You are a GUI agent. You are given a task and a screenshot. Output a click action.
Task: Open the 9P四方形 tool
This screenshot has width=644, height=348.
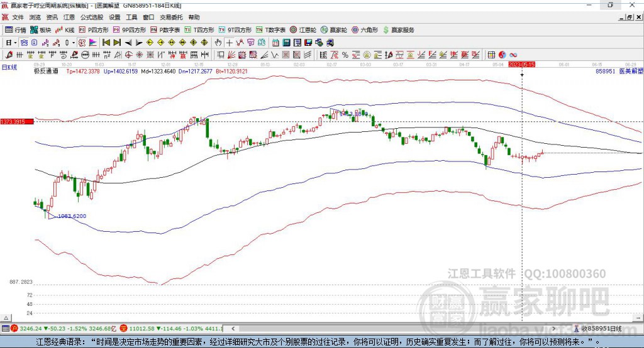(130, 30)
